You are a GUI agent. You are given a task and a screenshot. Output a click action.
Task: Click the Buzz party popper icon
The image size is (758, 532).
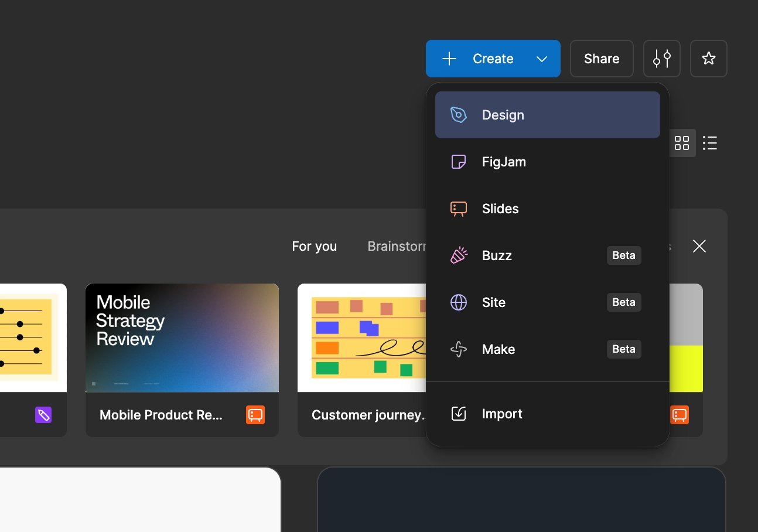point(459,255)
